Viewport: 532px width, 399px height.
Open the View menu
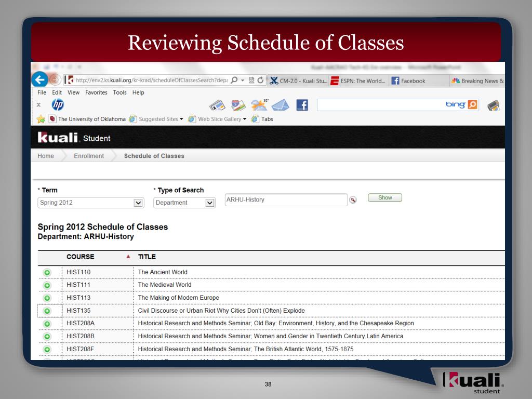point(73,92)
